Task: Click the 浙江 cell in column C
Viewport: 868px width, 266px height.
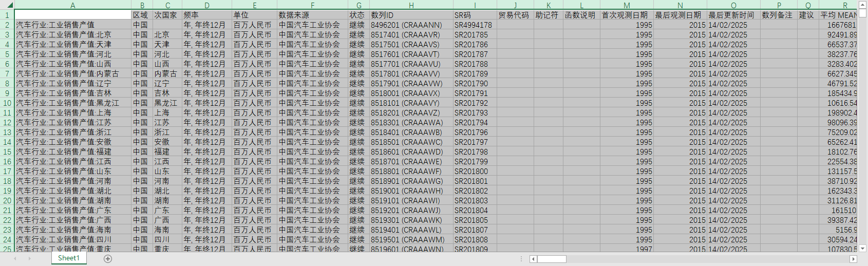Action: 167,132
